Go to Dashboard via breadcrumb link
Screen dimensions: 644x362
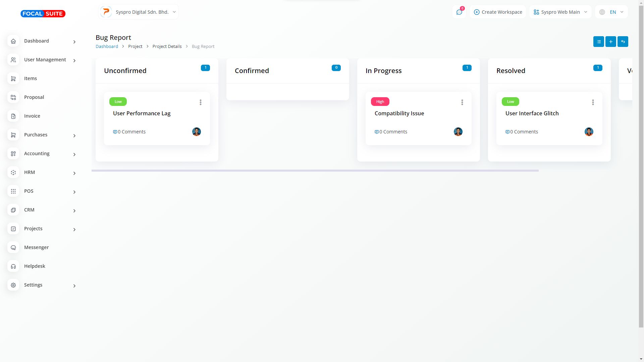pos(107,47)
